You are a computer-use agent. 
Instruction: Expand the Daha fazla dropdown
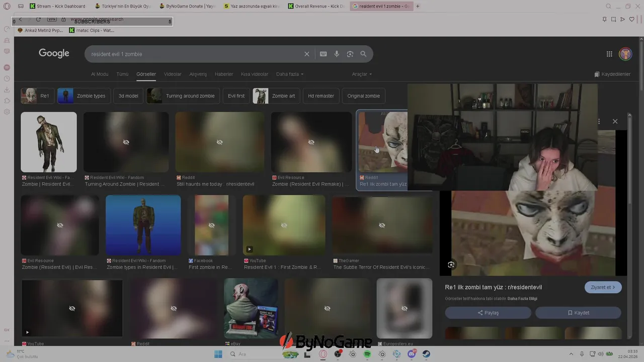290,74
